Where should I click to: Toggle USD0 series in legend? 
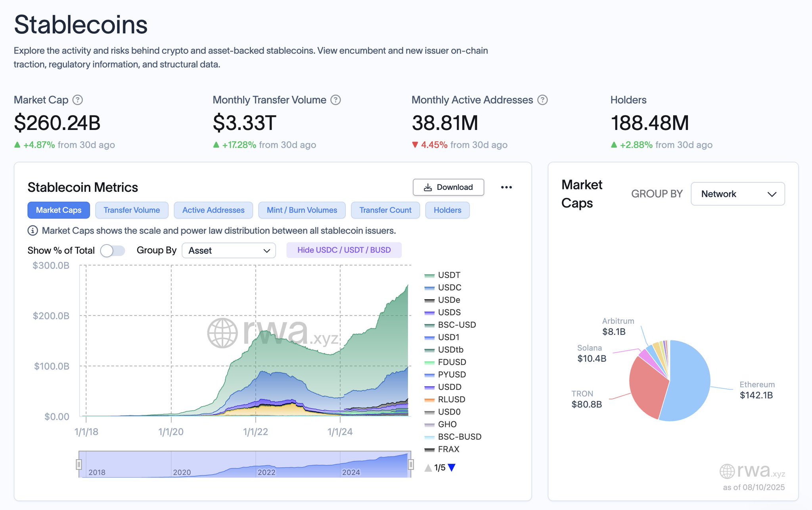[442, 412]
